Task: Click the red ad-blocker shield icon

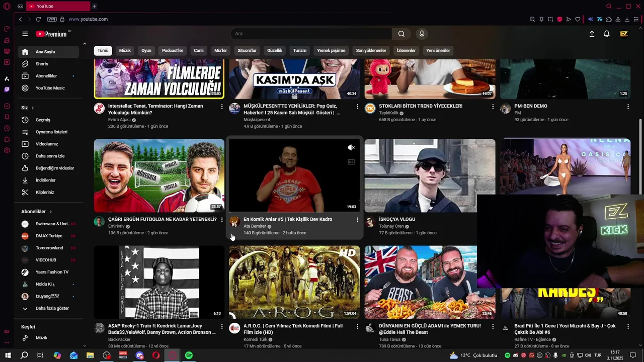Action: pos(559,19)
